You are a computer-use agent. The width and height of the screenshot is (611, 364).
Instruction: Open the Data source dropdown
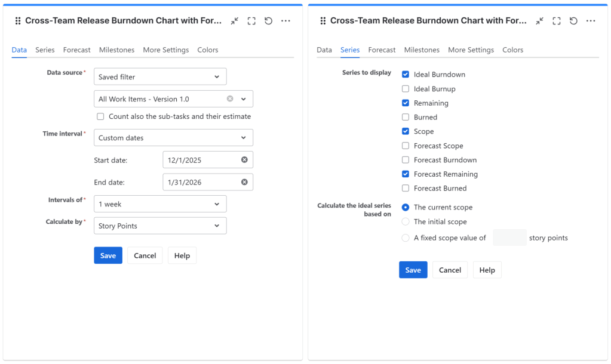160,77
